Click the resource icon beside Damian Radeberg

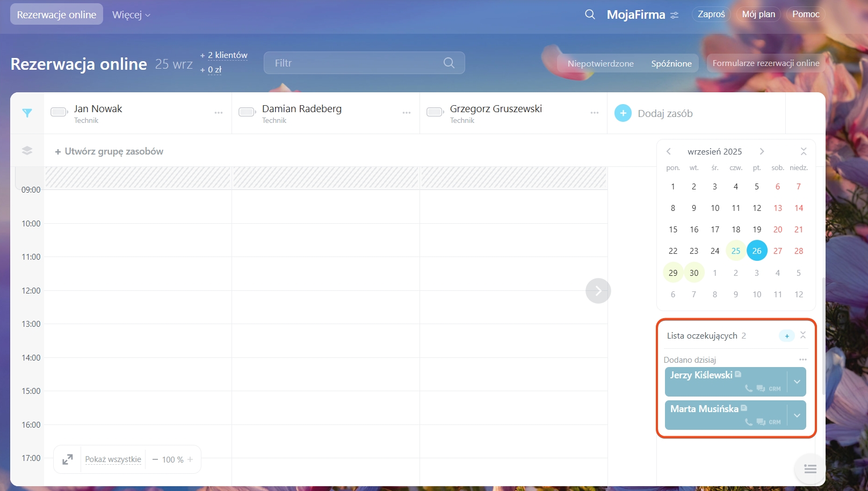tap(247, 112)
